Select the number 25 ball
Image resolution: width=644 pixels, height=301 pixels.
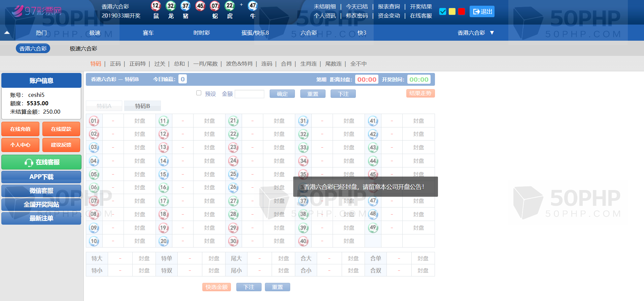[x=233, y=174]
